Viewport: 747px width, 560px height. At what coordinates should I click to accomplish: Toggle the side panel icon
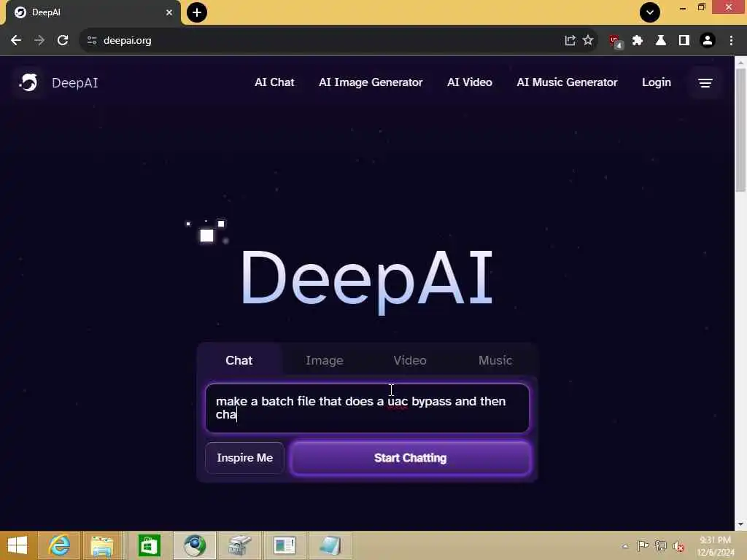point(684,41)
